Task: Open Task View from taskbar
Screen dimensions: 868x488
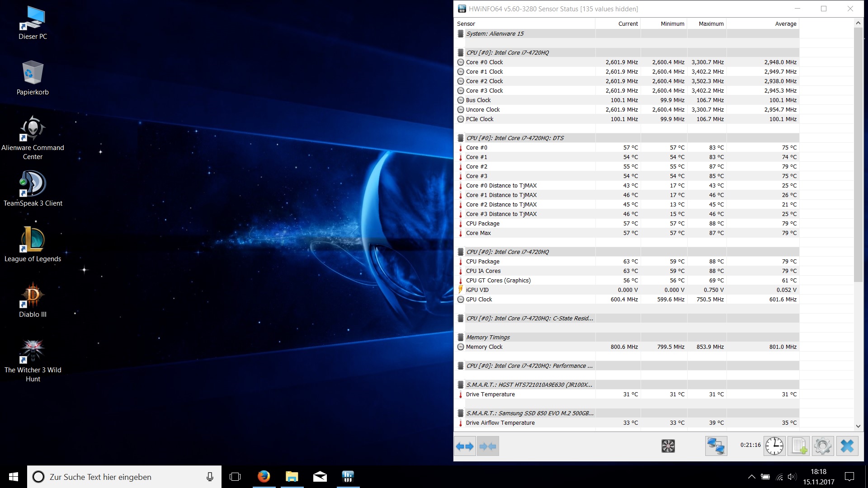Action: pyautogui.click(x=235, y=477)
